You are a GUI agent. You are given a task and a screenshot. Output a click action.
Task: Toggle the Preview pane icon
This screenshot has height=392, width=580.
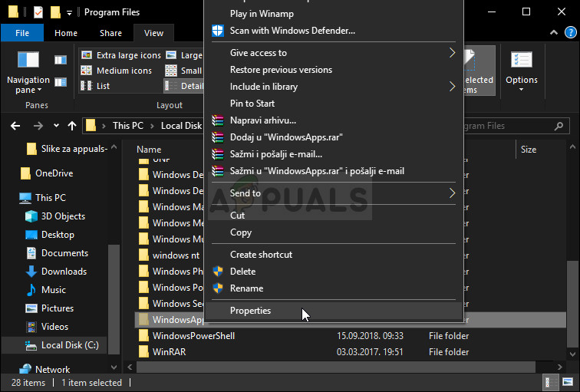[61, 60]
